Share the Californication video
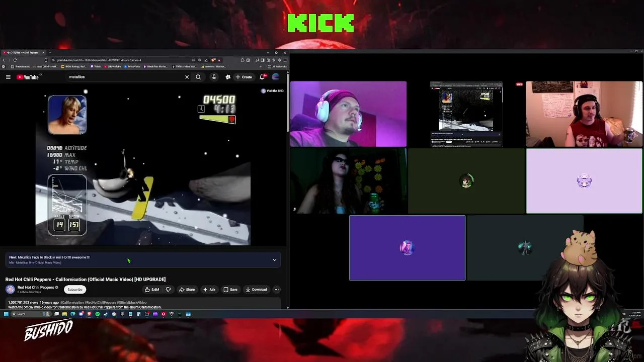This screenshot has height=362, width=644. click(187, 290)
